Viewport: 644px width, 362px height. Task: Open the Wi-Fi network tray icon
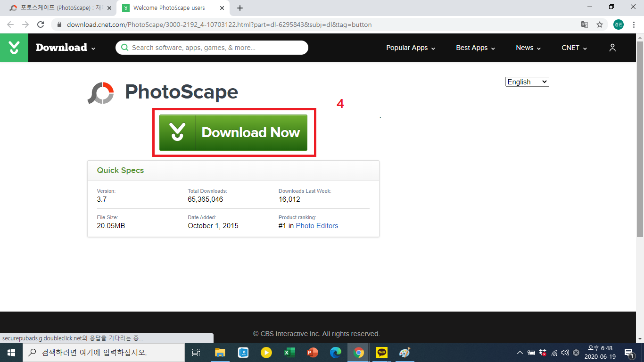[x=554, y=353]
